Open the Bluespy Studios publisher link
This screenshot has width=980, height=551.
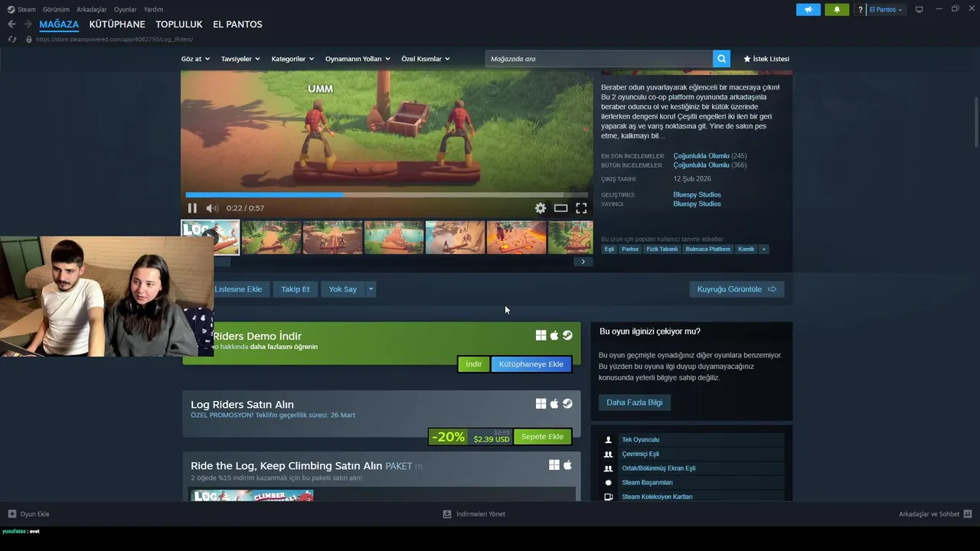tap(697, 204)
